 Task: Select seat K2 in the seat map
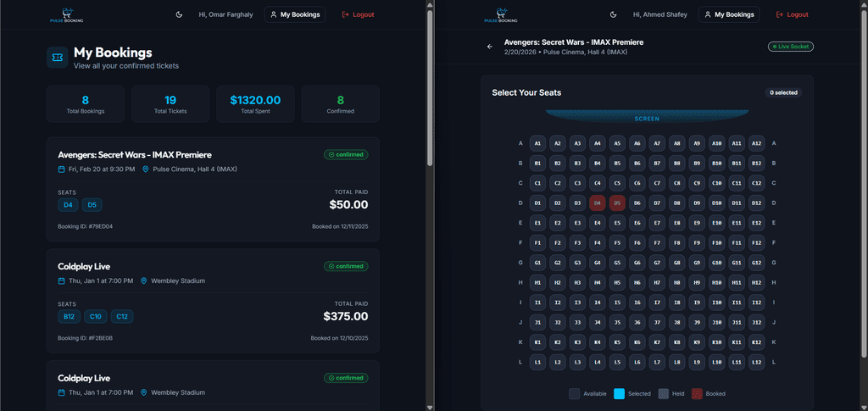pyautogui.click(x=558, y=342)
